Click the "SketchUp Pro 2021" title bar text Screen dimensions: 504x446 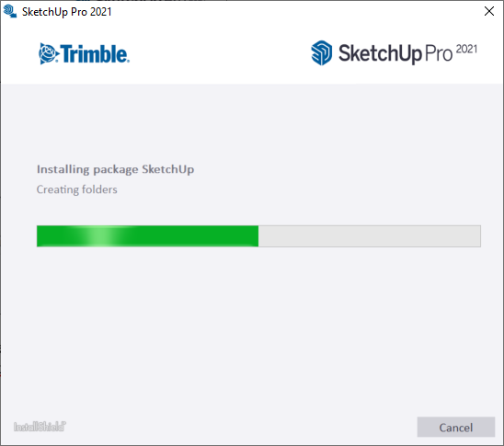67,12
